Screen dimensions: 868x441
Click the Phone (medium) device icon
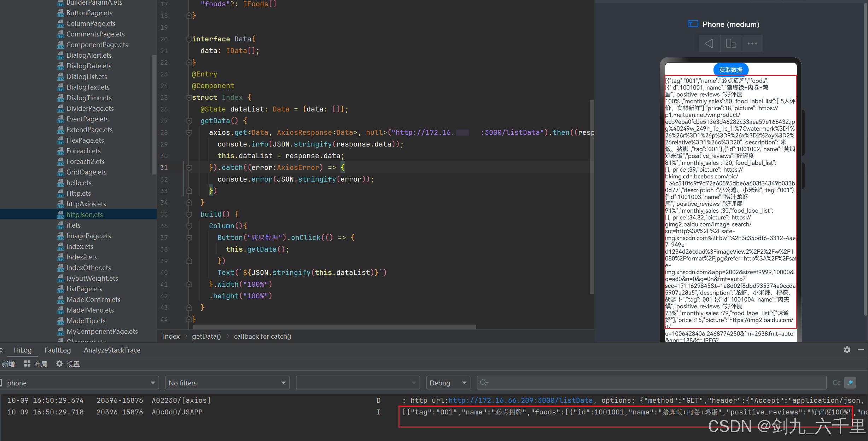pos(693,24)
